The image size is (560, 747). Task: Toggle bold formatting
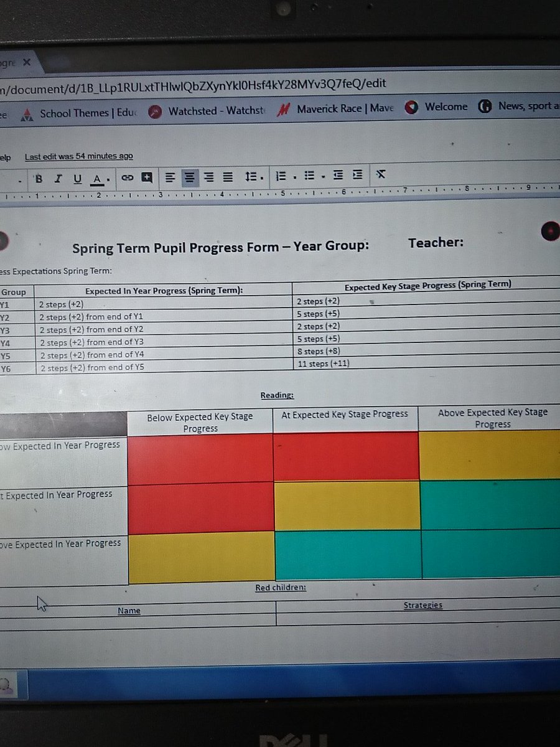(x=39, y=179)
